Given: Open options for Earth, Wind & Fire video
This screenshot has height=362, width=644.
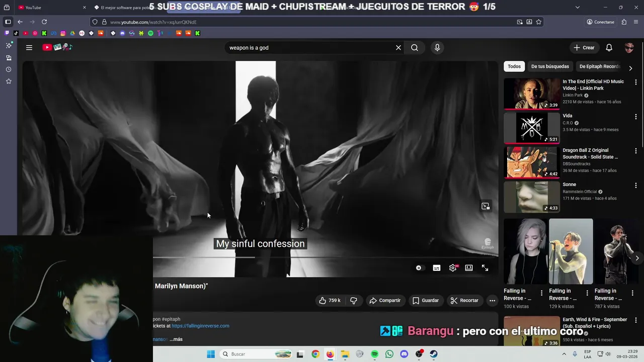Looking at the screenshot, I should (636, 320).
